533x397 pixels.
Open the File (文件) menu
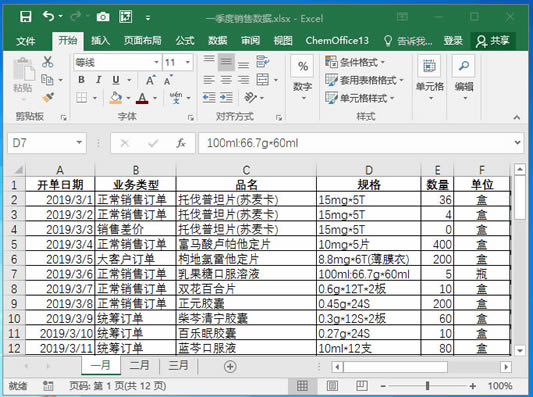(x=26, y=41)
